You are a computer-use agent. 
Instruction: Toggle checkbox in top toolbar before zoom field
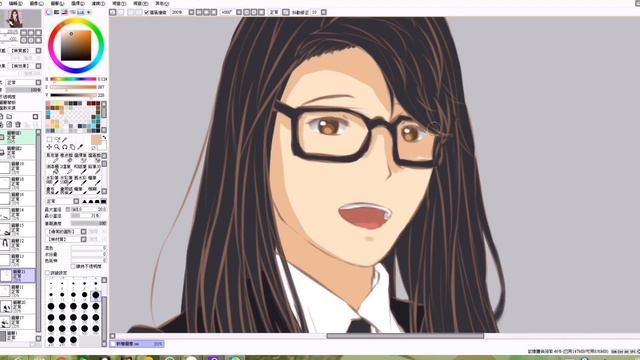pos(147,12)
